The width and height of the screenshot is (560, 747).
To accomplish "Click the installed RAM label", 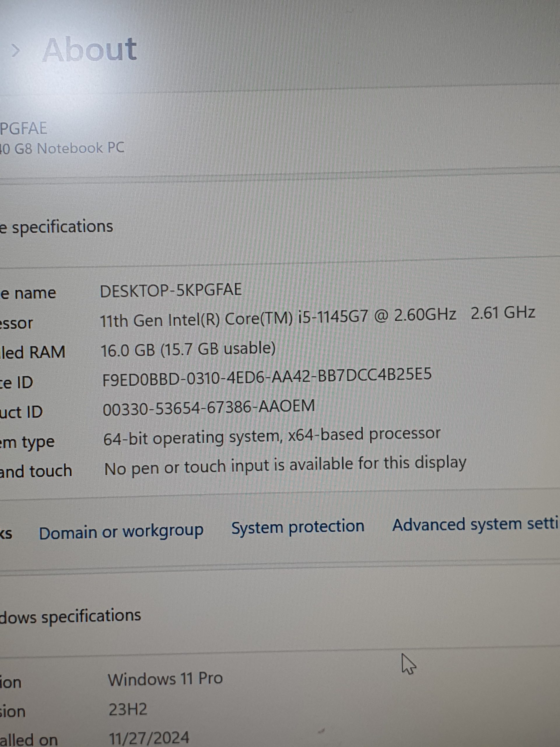I will [x=33, y=352].
